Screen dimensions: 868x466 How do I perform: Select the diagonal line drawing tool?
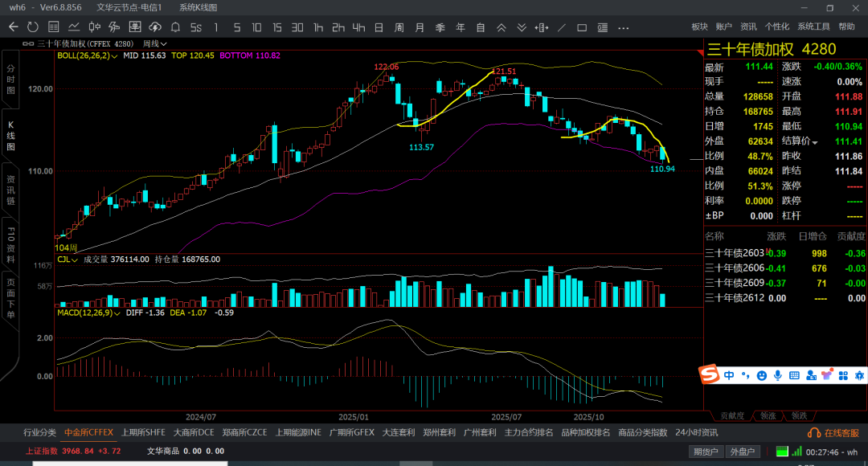coord(561,27)
